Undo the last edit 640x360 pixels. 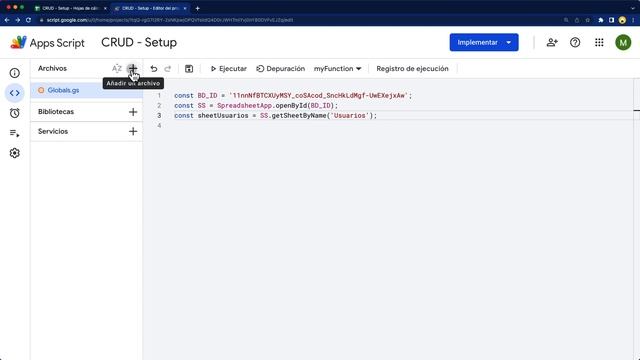[153, 69]
